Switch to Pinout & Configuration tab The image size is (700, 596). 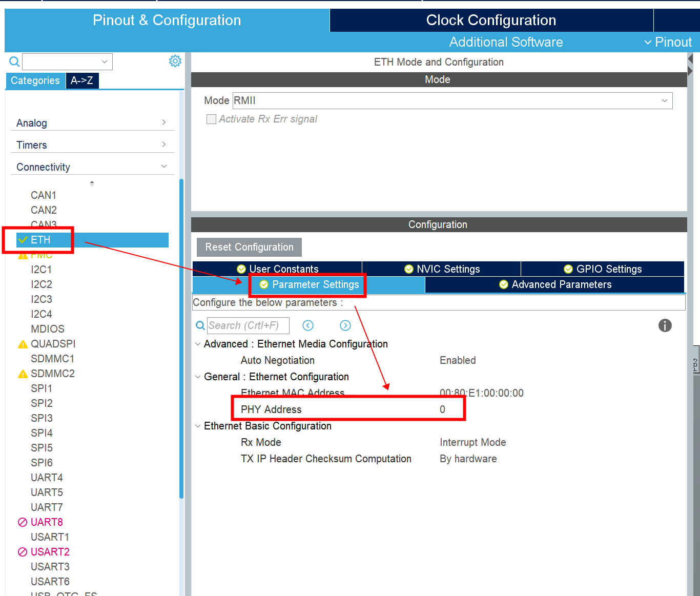point(167,20)
